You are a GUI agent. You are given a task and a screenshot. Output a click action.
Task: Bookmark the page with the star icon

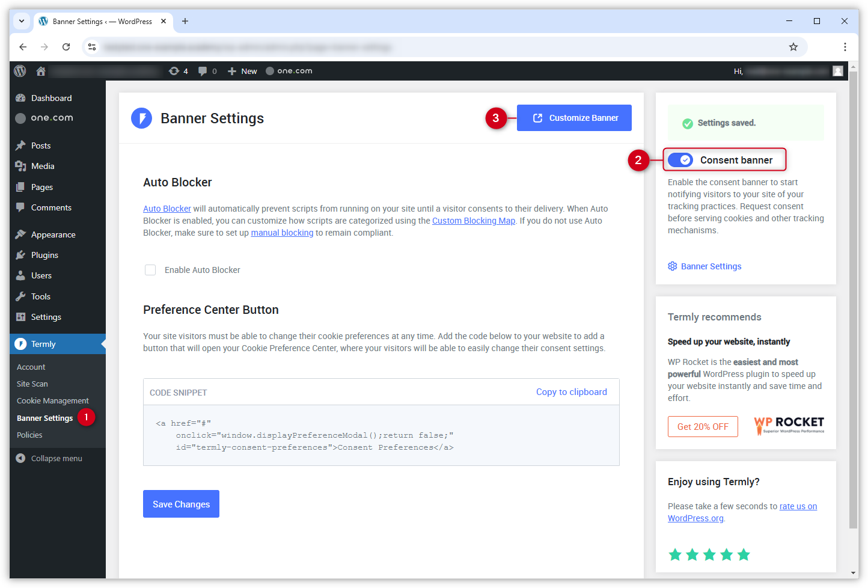point(793,46)
